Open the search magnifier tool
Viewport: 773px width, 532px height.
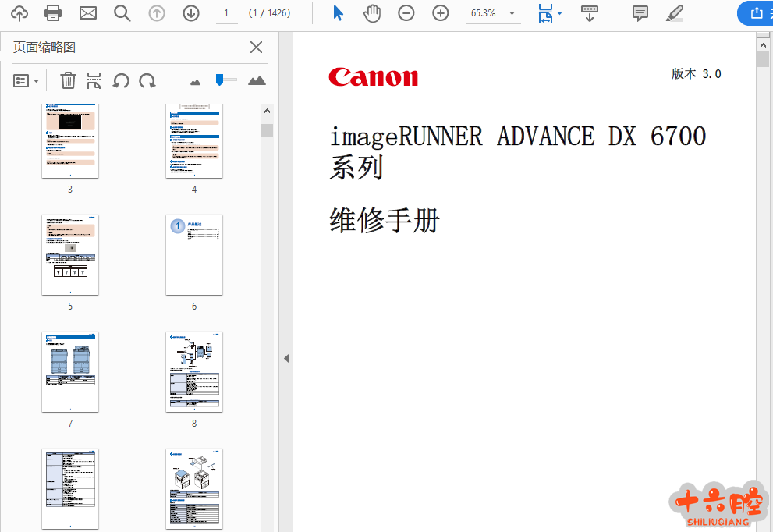122,13
